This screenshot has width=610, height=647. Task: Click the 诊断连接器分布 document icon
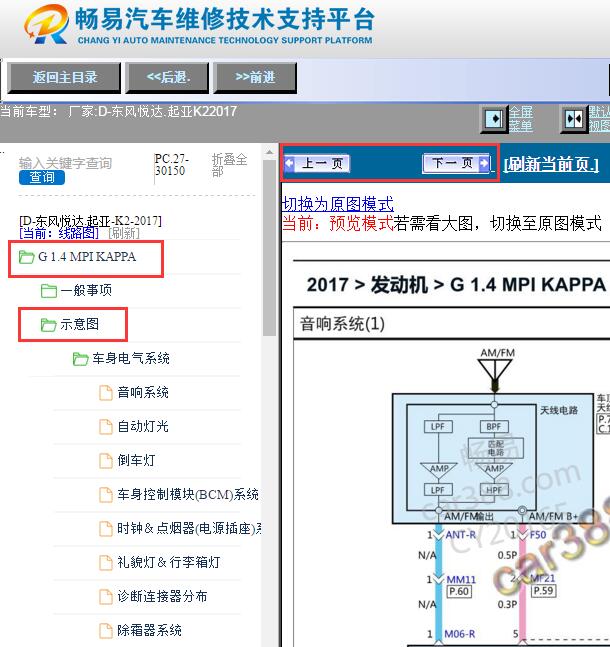pyautogui.click(x=106, y=596)
